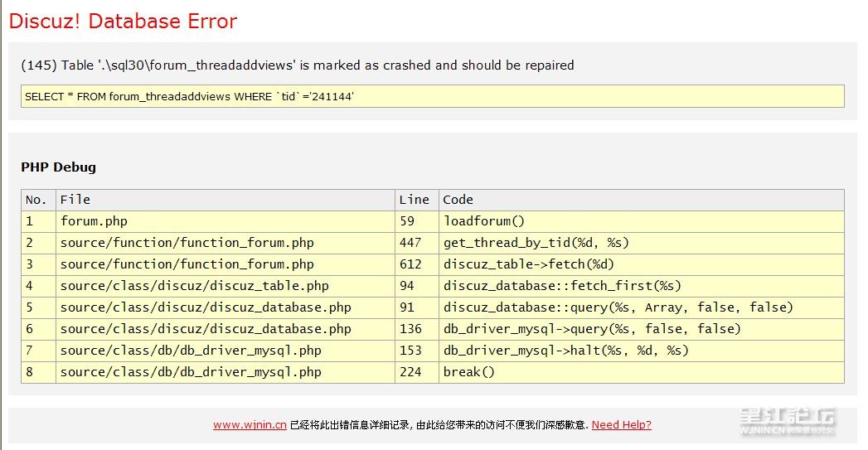The height and width of the screenshot is (450, 868).
Task: Select function_forum.php cell in row 2
Action: coord(225,243)
